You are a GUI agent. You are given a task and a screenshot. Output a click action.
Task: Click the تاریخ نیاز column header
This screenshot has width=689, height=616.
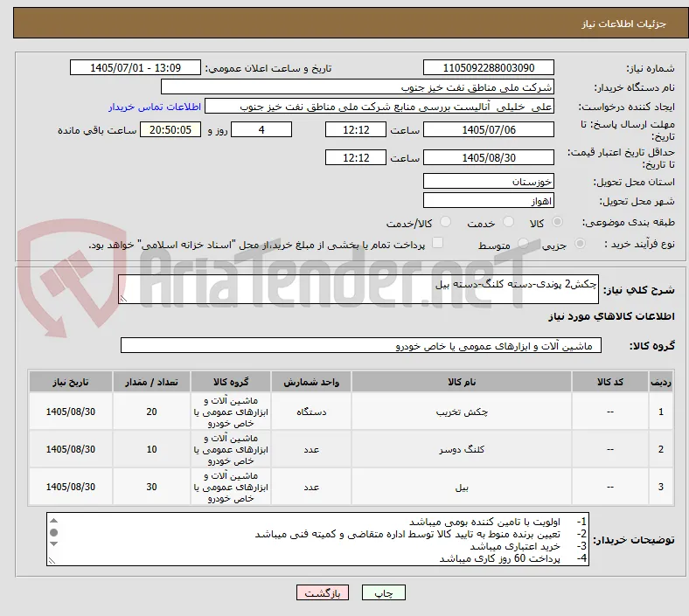pos(71,382)
